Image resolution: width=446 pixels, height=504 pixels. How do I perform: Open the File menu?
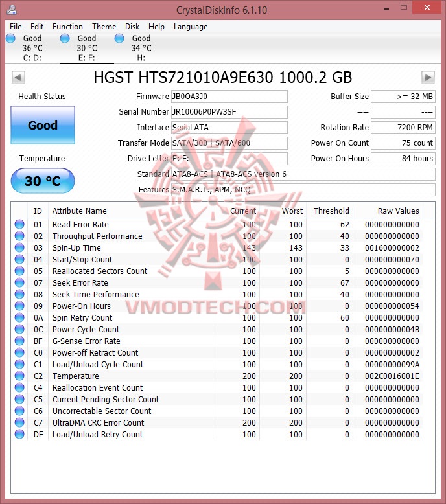[16, 27]
